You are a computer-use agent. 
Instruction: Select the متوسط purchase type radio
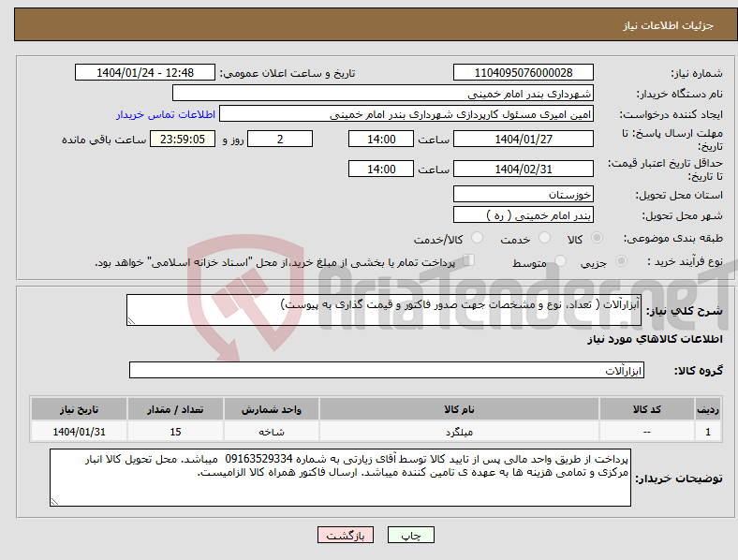(x=560, y=261)
